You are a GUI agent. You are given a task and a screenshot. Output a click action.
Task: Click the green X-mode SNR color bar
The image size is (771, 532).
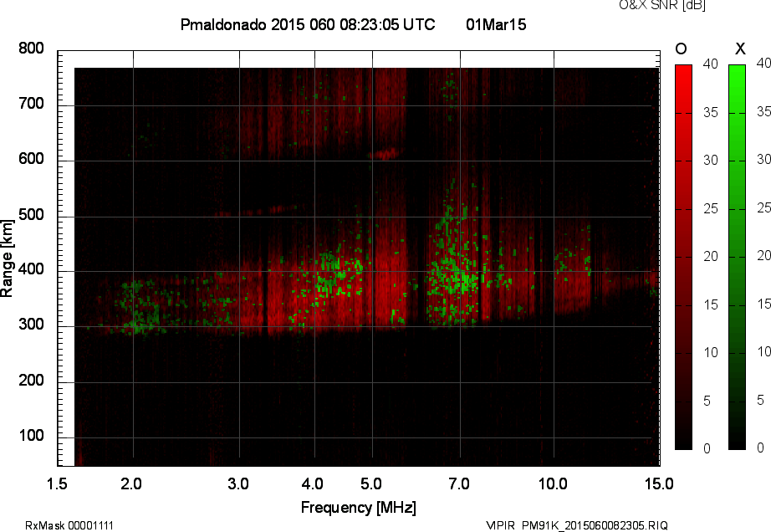(737, 257)
